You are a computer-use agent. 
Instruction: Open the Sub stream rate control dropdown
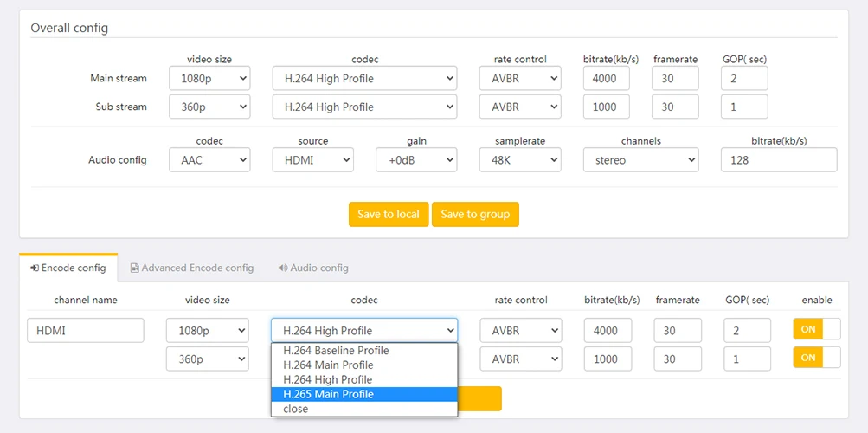pos(519,107)
